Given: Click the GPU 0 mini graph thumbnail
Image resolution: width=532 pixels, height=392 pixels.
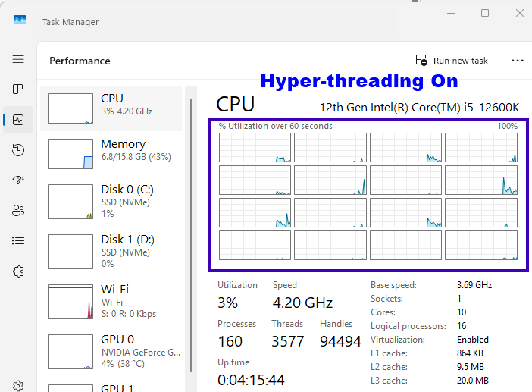Looking at the screenshot, I should pyautogui.click(x=70, y=352).
